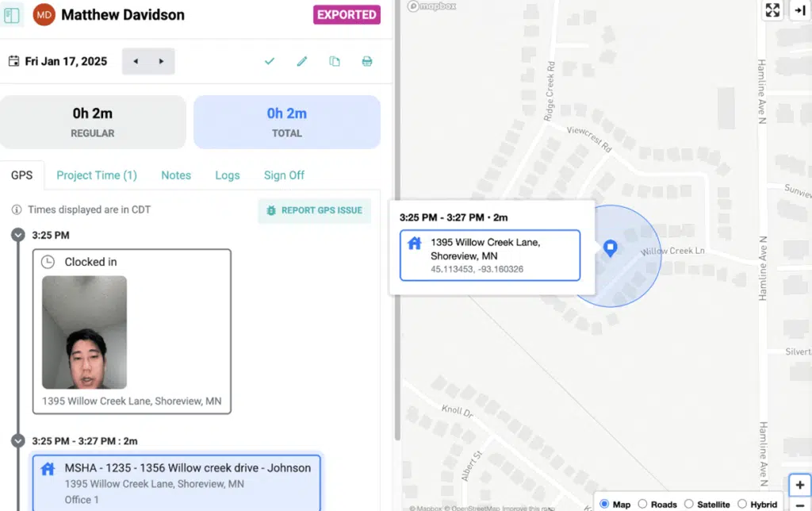Viewport: 812px width, 511px height.
Task: Click the print icon
Action: 367,61
